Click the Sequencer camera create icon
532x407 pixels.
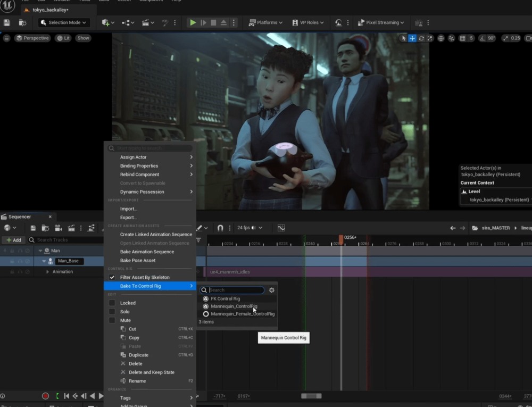pos(58,228)
